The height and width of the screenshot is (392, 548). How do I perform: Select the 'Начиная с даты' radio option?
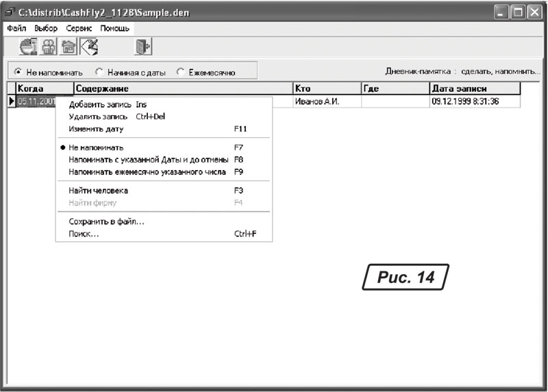99,72
